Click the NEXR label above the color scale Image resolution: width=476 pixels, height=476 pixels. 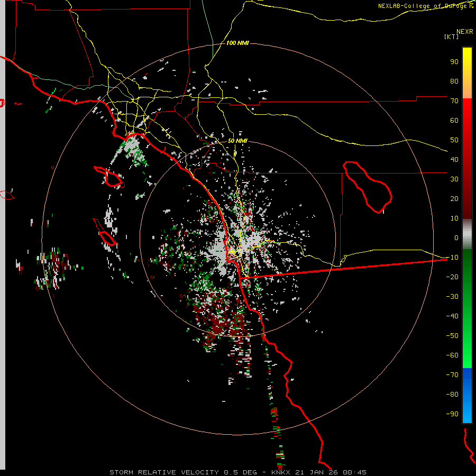(x=464, y=32)
